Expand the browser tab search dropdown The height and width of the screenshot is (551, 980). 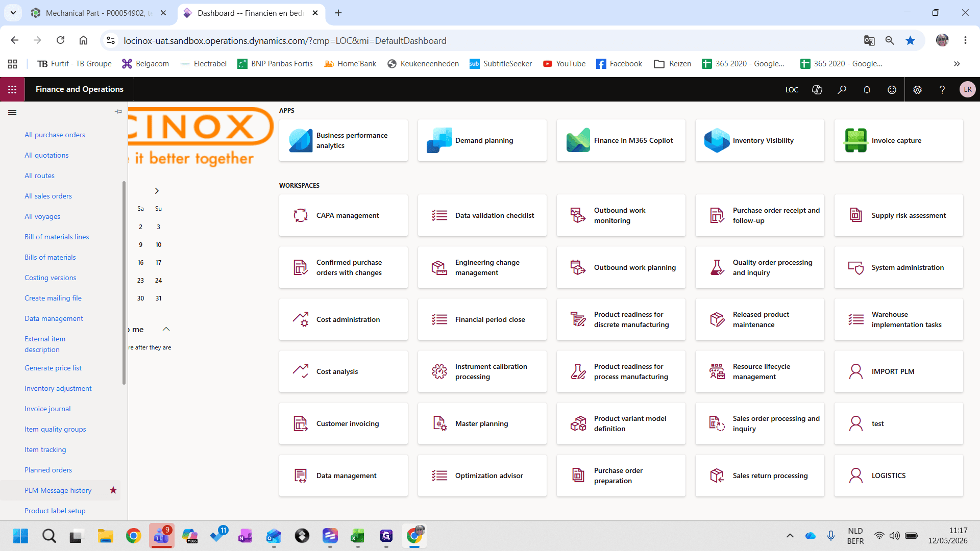coord(13,13)
